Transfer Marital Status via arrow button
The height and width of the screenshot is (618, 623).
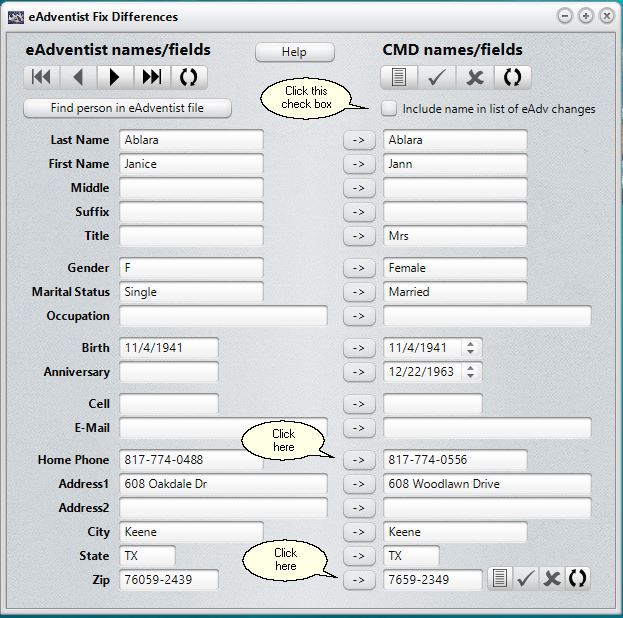[359, 292]
